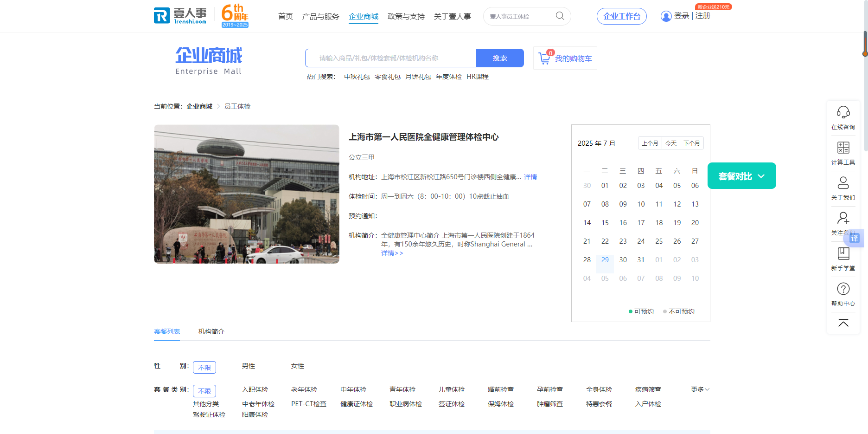Open 新手学堂 book icon in sidebar
This screenshot has height=434, width=868.
click(843, 253)
